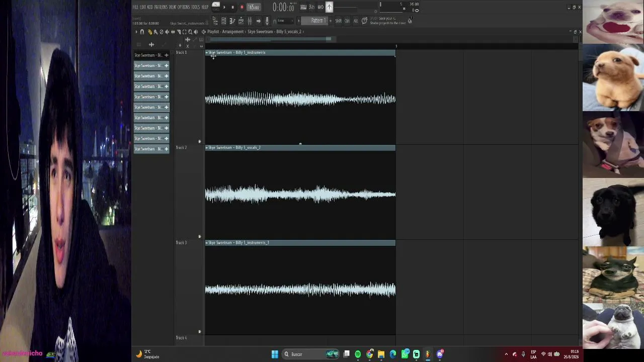Viewport: 644px width, 362px height.
Task: Open the TOOLS menu
Action: 196,7
